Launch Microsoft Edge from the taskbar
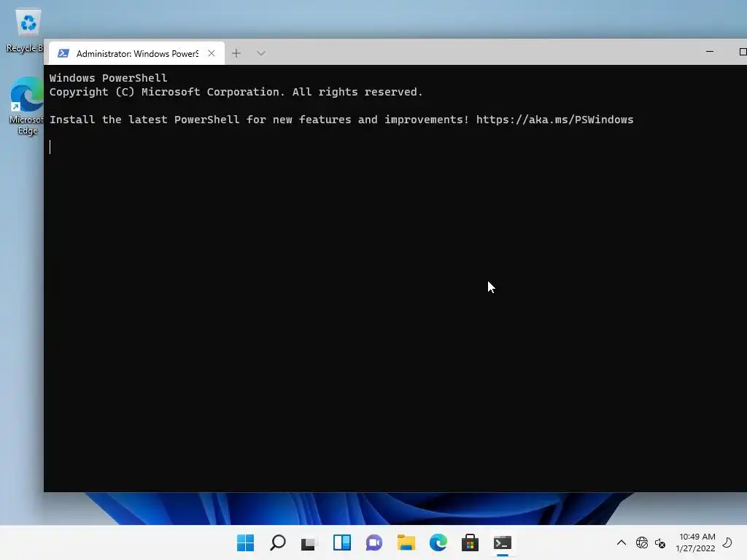The image size is (747, 560). 438,542
